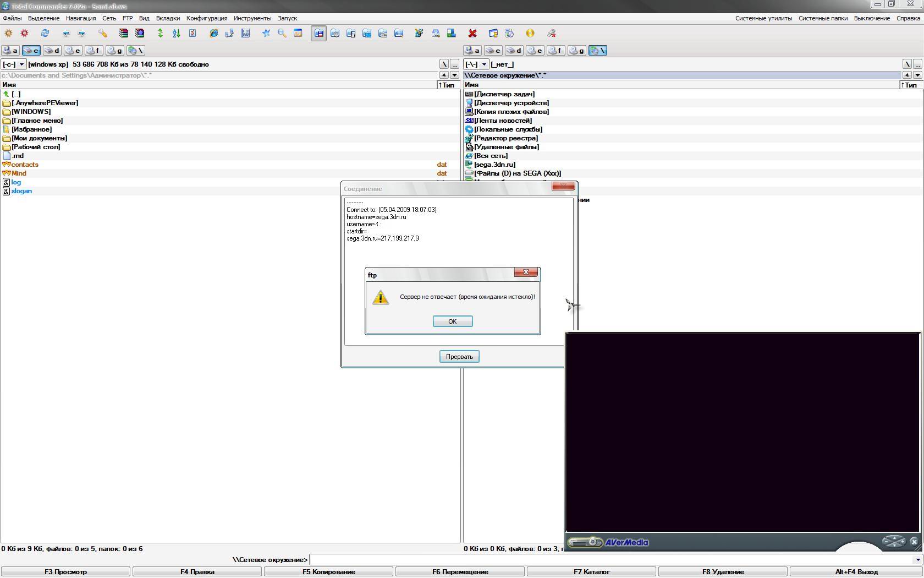Select drive f in right panel
This screenshot has height=578, width=924.
[556, 50]
